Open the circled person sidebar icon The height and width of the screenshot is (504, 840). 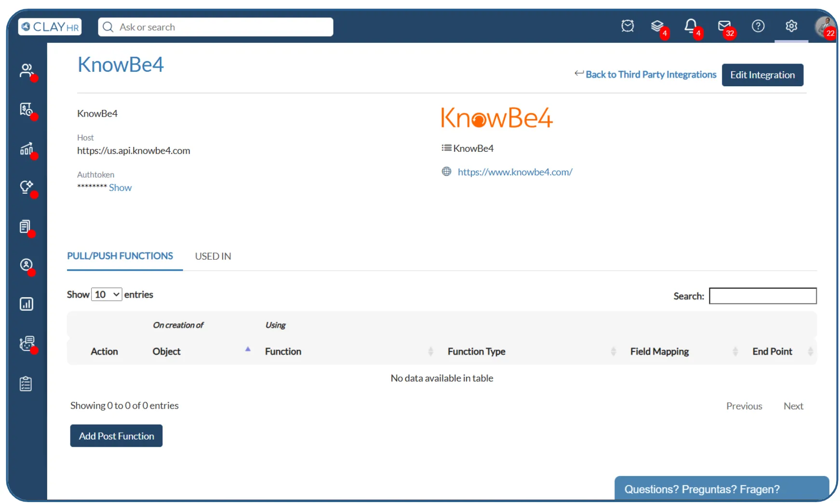(27, 265)
